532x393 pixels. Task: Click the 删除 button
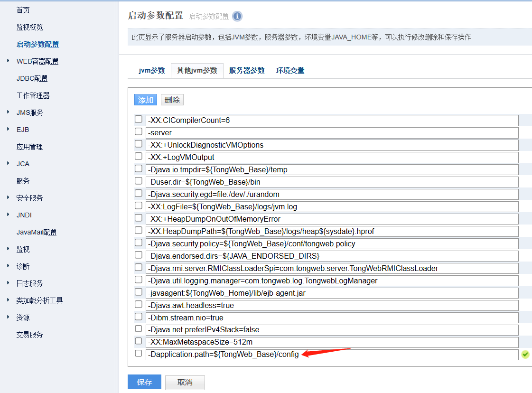click(172, 100)
